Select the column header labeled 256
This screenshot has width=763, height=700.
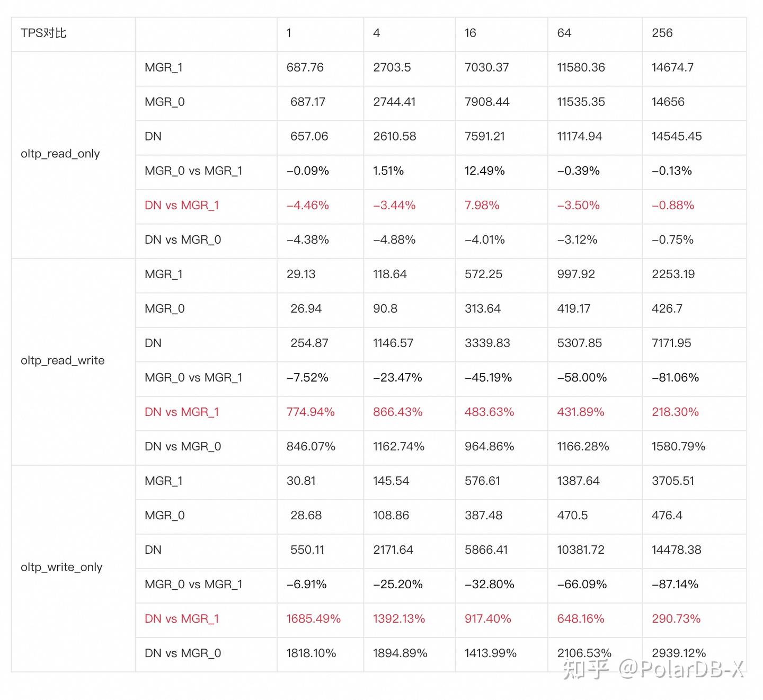point(662,33)
